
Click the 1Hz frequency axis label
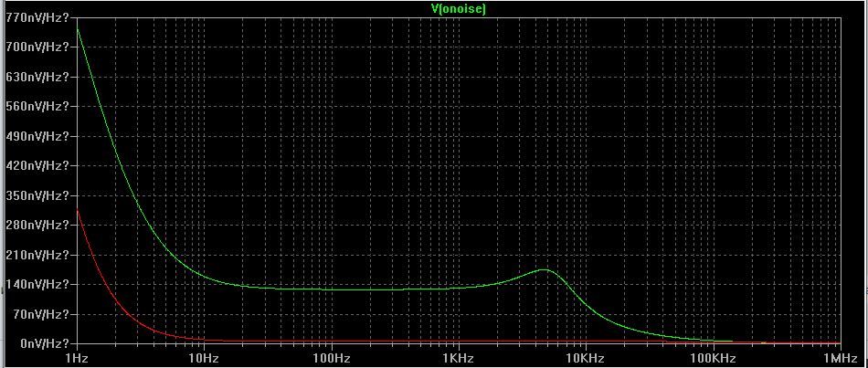point(78,358)
